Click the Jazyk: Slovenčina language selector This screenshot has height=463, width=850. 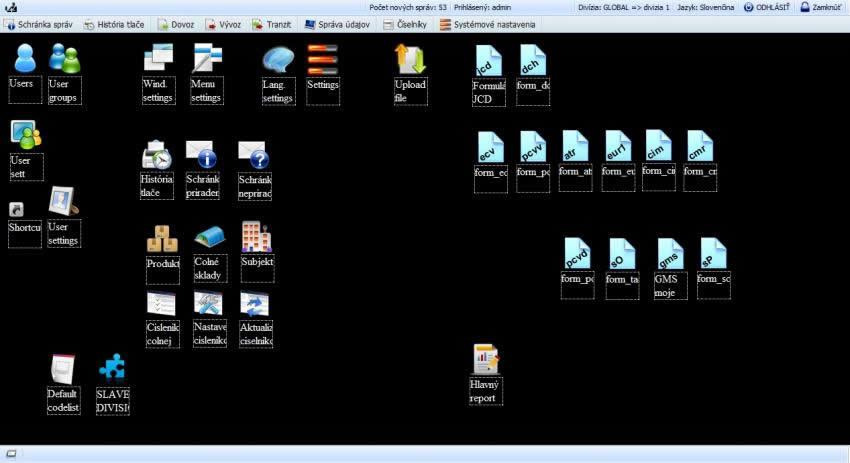point(705,8)
